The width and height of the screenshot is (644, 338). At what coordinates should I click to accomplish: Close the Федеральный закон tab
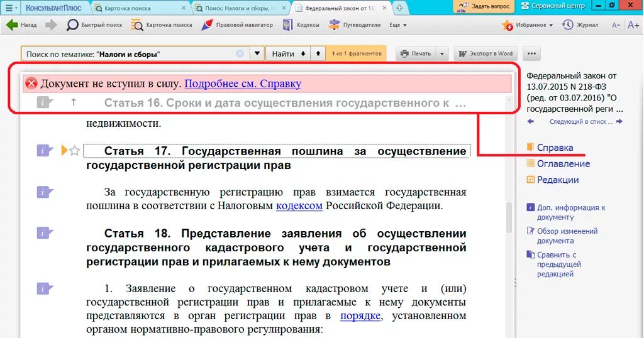(x=384, y=8)
